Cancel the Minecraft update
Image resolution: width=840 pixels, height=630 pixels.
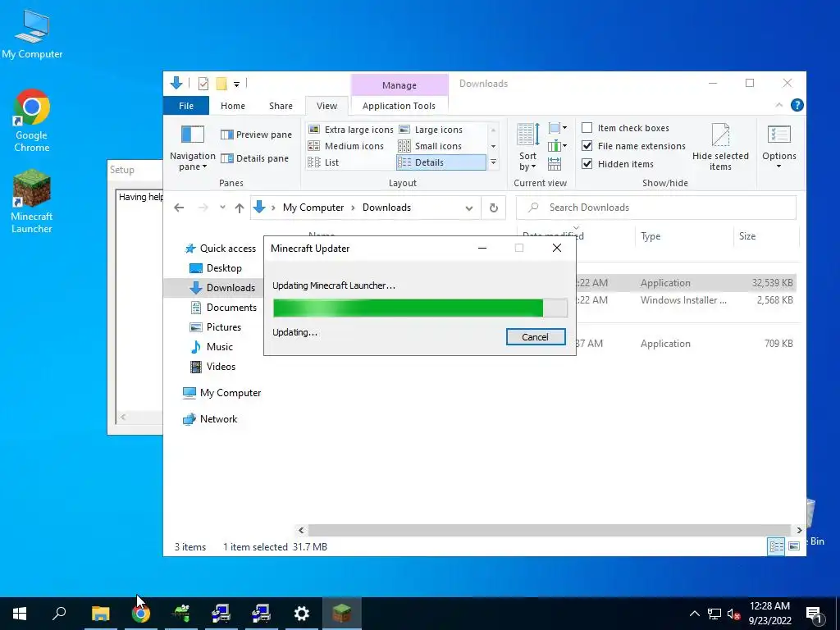click(535, 337)
